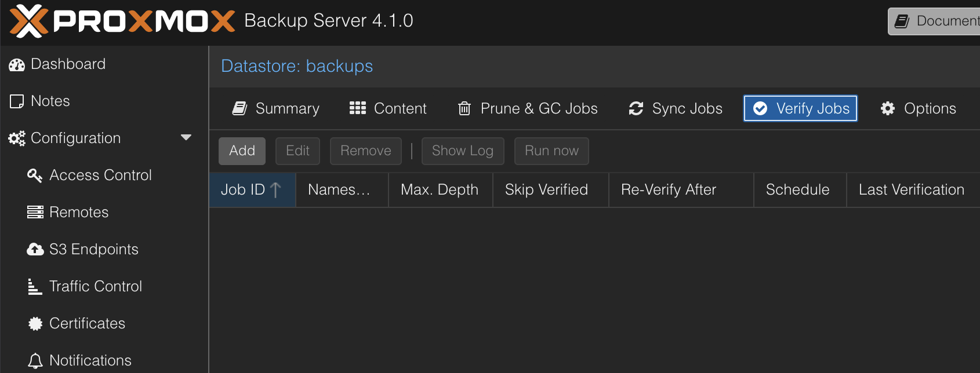Sort by the Re-Verify After column

click(681, 190)
